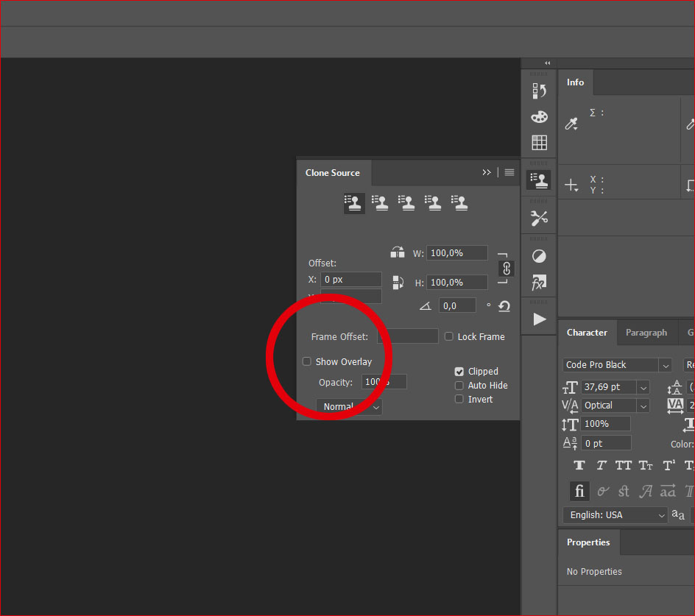Image resolution: width=695 pixels, height=616 pixels.
Task: Open the History panel icon
Action: [539, 91]
